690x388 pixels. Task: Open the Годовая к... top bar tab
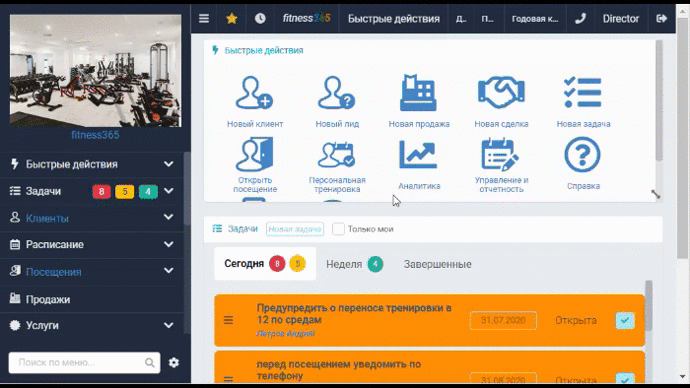pyautogui.click(x=535, y=18)
